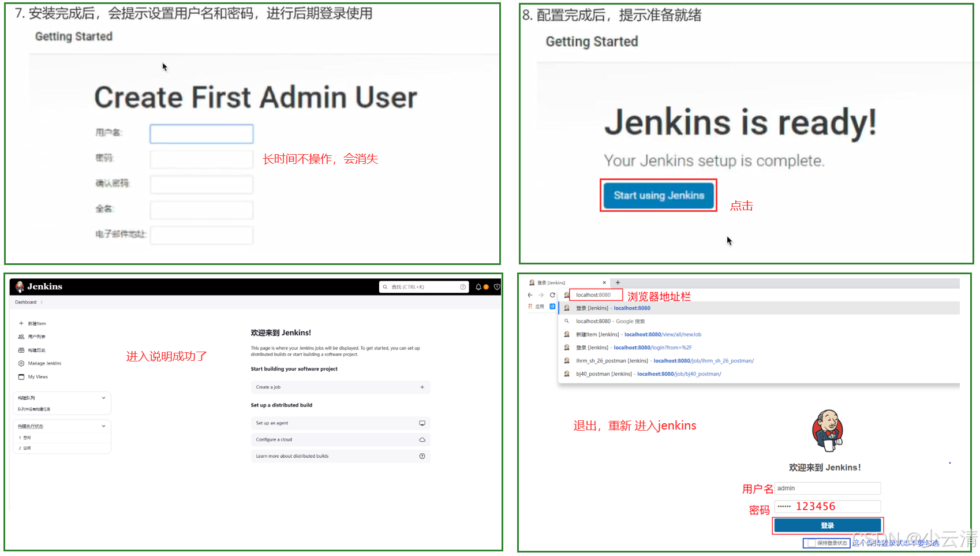Image resolution: width=980 pixels, height=556 pixels.
Task: Click the Start using Jenkins button
Action: point(659,195)
